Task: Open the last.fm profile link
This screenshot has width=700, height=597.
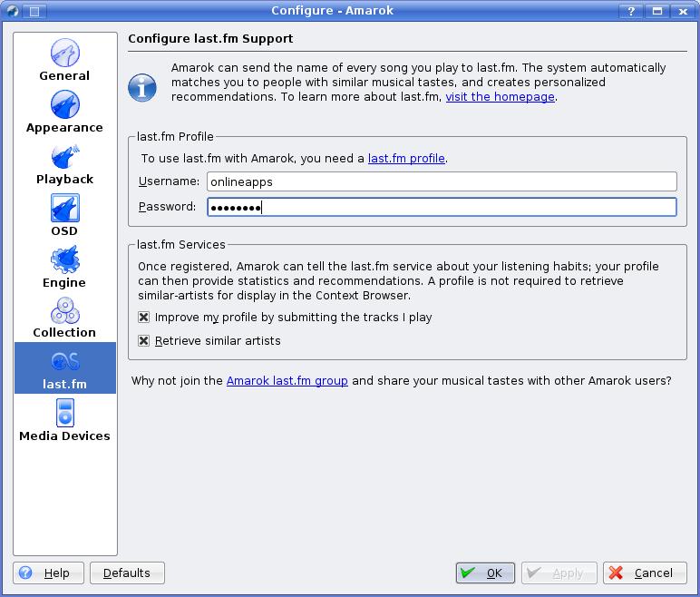Action: [x=406, y=159]
